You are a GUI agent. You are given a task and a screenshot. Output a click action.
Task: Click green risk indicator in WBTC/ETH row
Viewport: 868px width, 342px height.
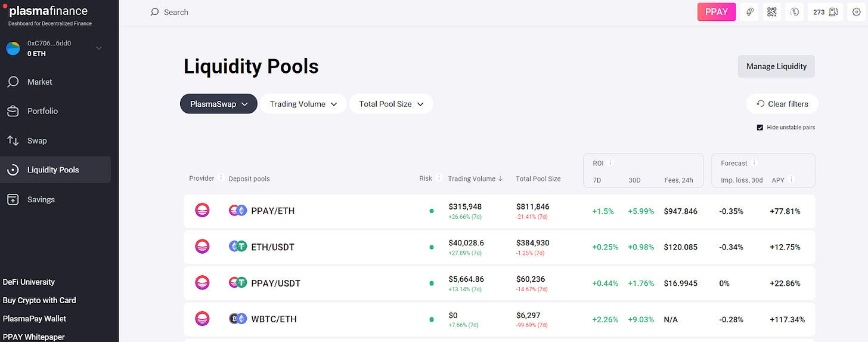(x=432, y=319)
